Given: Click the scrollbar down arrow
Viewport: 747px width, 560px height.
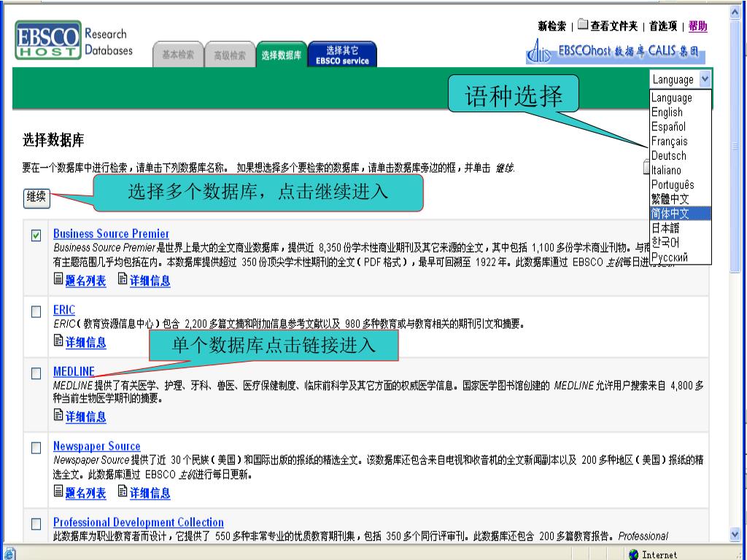Looking at the screenshot, I should click(x=735, y=534).
